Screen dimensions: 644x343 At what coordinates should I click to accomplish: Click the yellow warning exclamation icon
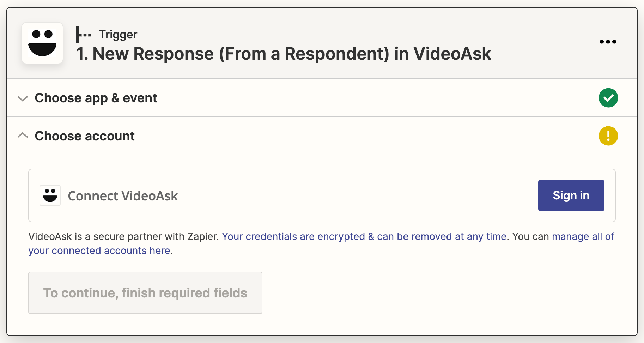[x=608, y=136]
